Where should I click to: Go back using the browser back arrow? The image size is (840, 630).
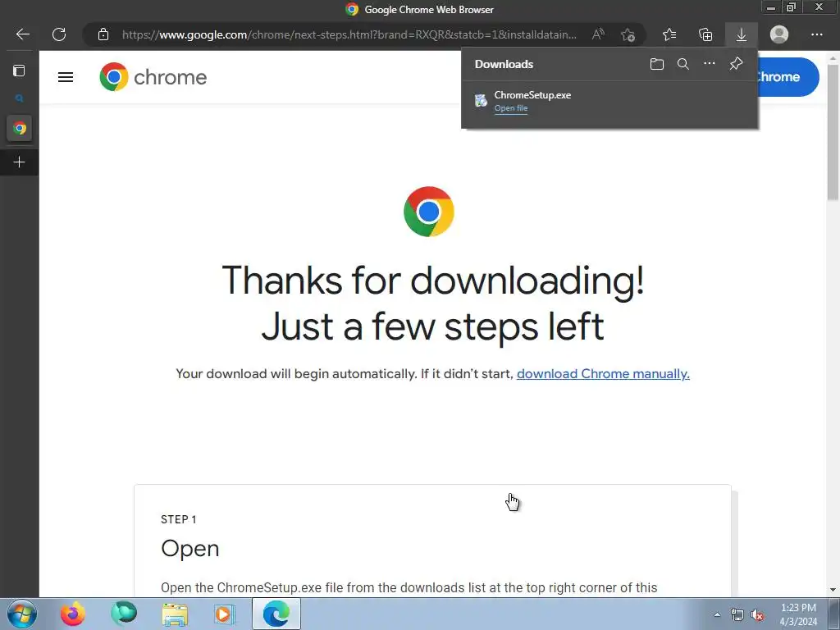(x=22, y=34)
